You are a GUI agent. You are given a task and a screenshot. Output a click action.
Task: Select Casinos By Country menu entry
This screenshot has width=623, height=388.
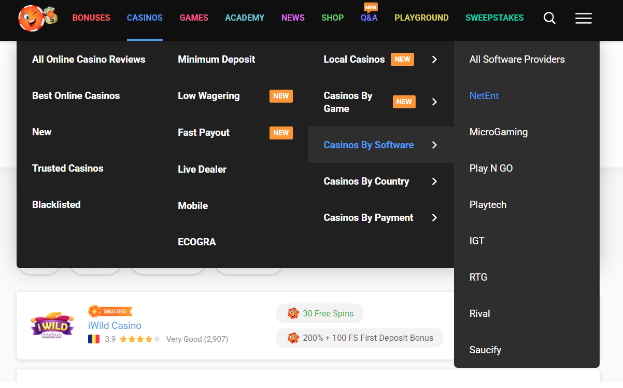[366, 181]
